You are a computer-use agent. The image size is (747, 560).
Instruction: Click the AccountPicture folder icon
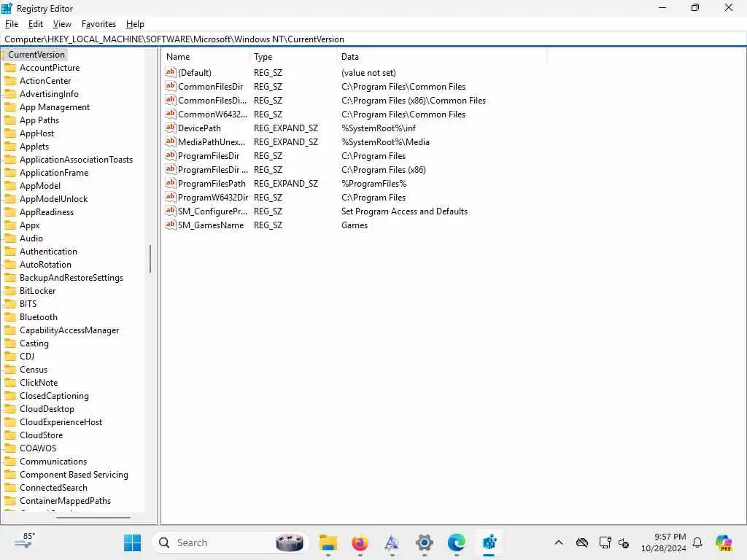(x=10, y=68)
